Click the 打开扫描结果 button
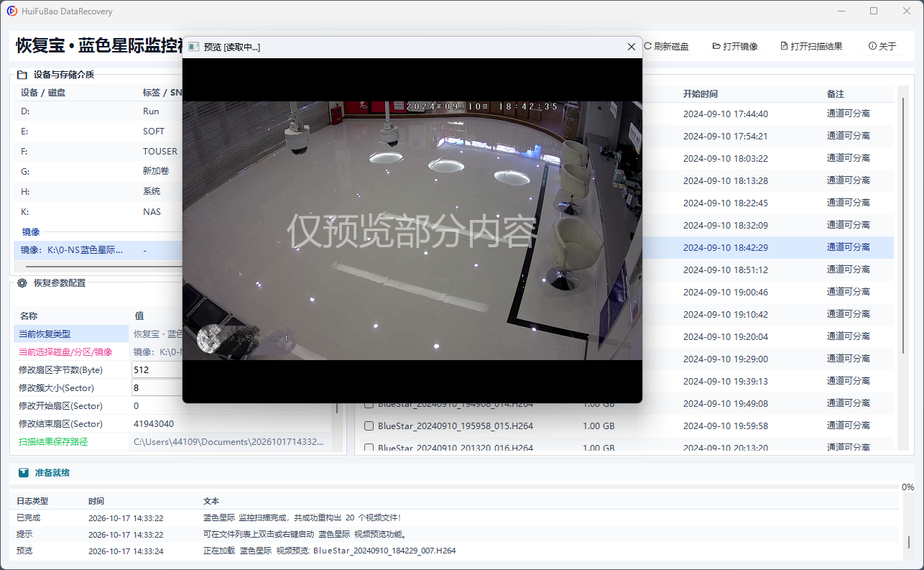Viewport: 924px width, 570px height. coord(811,46)
